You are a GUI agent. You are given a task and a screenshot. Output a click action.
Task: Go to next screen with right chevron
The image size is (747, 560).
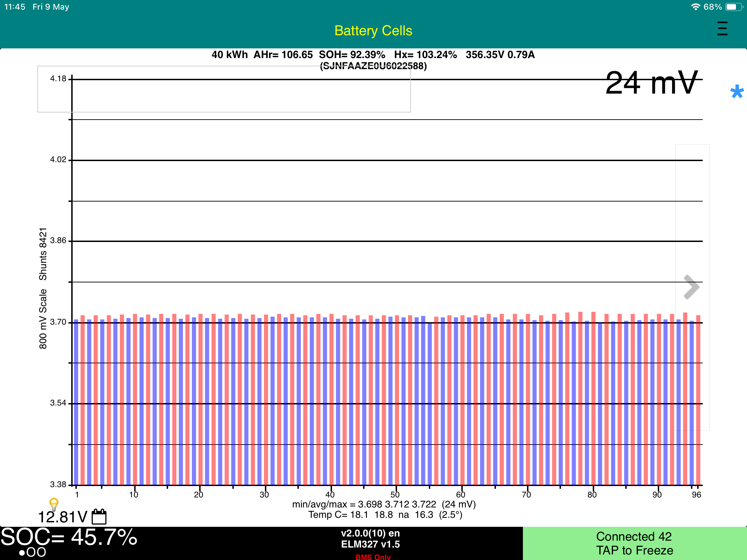coord(691,287)
